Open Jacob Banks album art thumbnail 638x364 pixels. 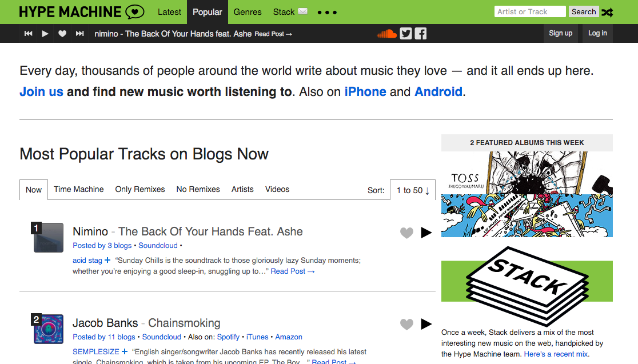tap(49, 329)
